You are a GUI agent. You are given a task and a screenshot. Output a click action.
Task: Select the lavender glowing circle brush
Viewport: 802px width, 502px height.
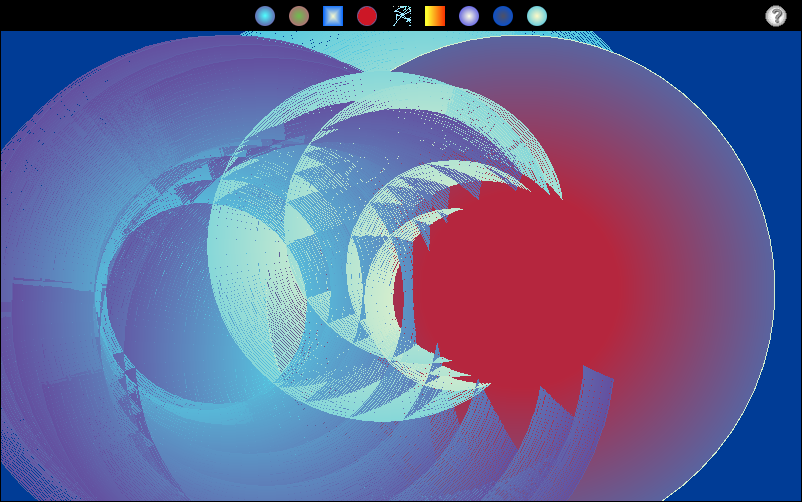469,16
